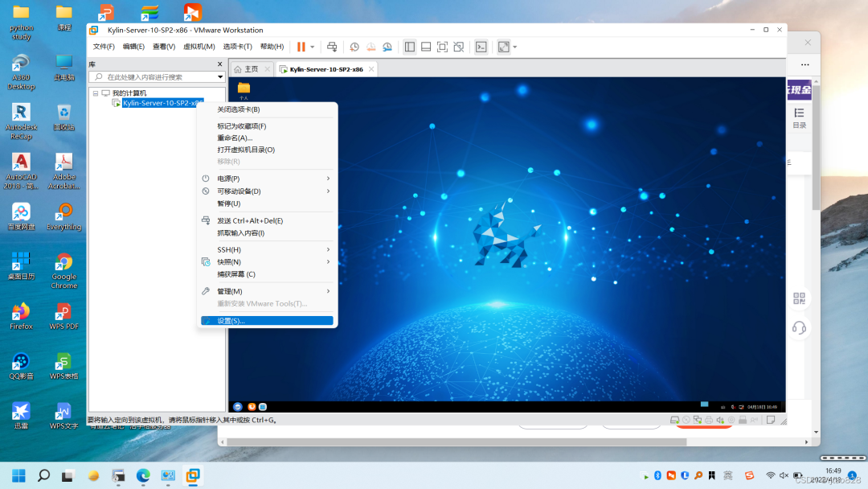868x489 pixels.
Task: Pause the virtual machine using the orange pause icon
Action: tap(301, 47)
